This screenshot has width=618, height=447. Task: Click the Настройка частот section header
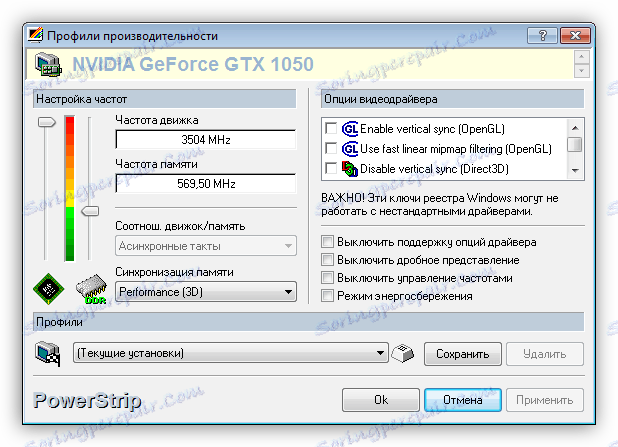[164, 99]
